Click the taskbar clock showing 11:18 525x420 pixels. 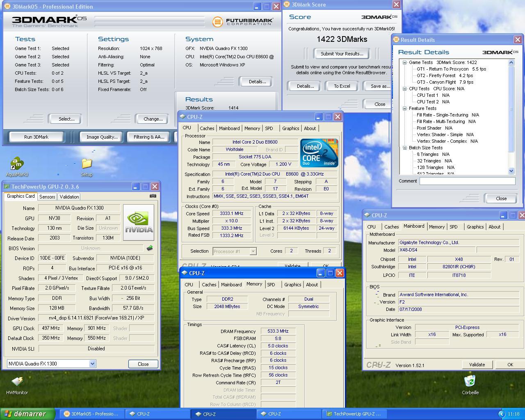[x=514, y=414]
